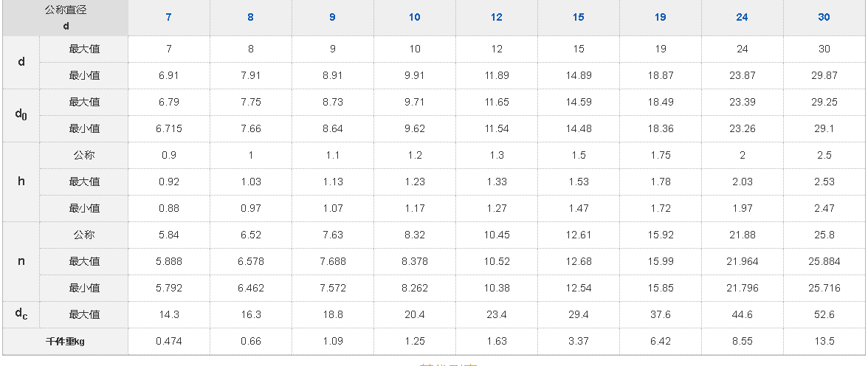Select the n row label cell

(x=21, y=261)
